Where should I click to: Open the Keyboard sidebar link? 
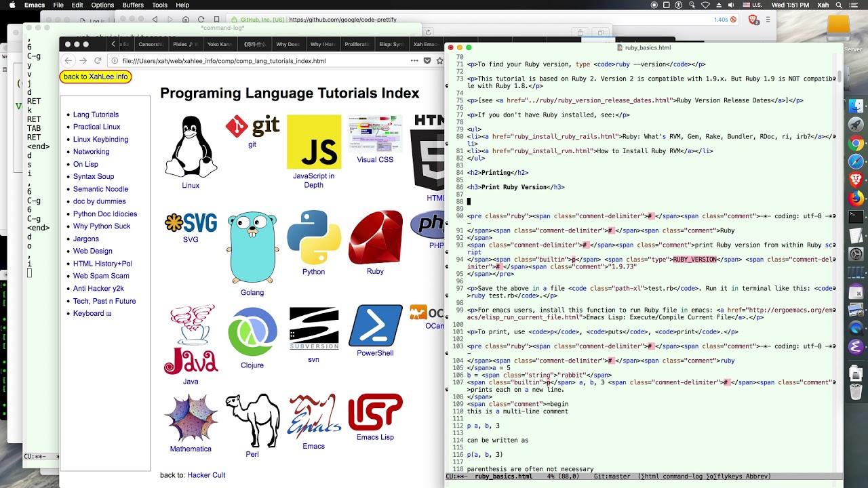[x=92, y=314]
